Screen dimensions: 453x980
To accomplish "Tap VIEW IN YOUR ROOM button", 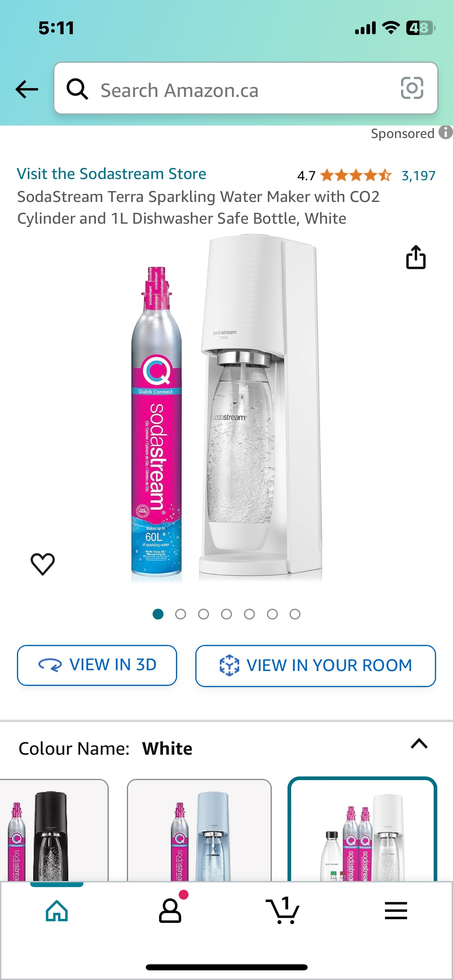I will pyautogui.click(x=316, y=666).
